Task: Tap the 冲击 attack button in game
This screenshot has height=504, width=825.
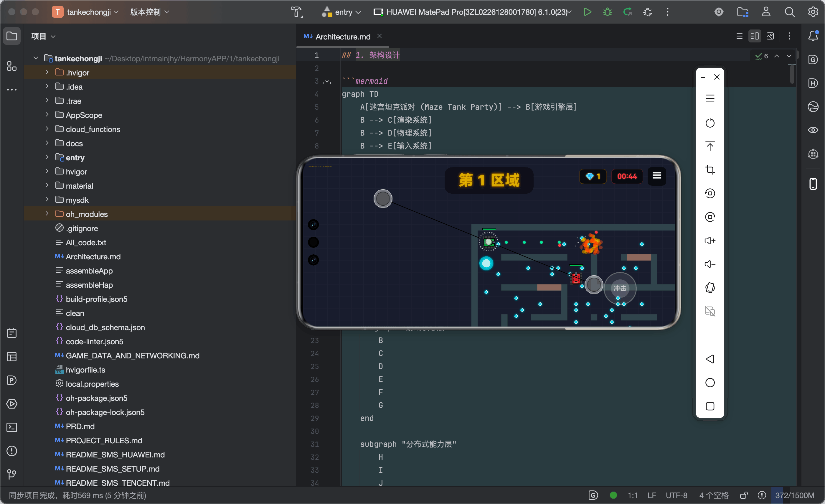Action: pyautogui.click(x=620, y=288)
